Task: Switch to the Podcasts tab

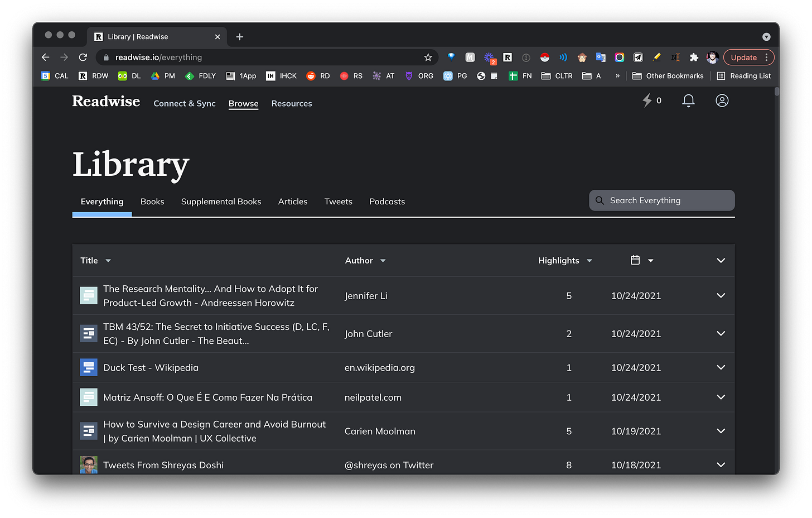Action: pos(387,202)
